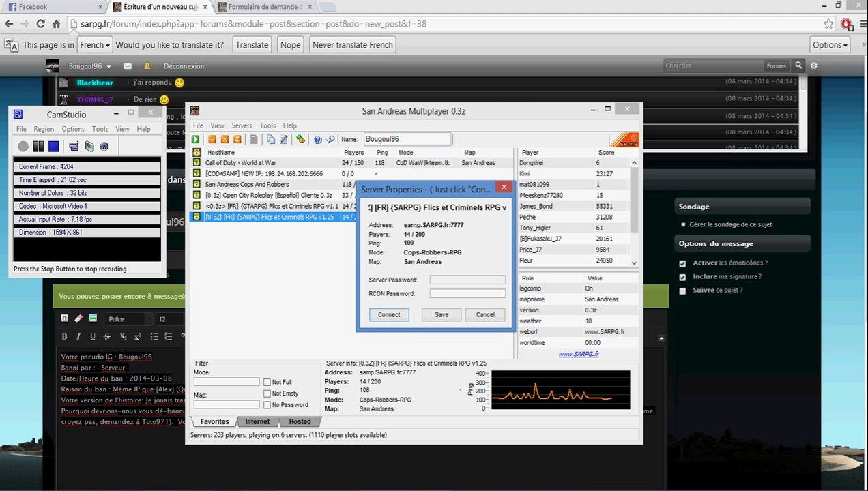
Task: Click the eraser remove-formatting icon
Action: point(78,318)
